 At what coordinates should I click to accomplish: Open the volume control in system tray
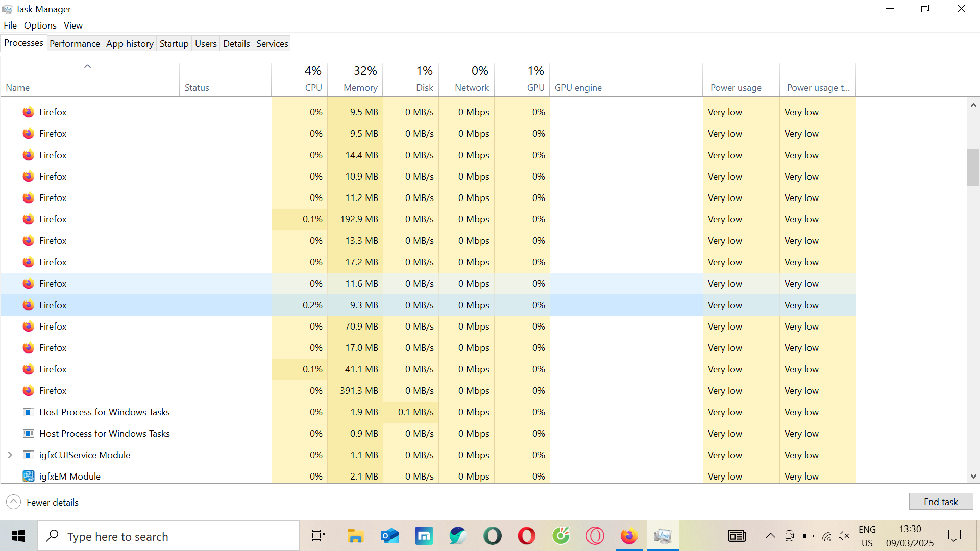point(844,536)
